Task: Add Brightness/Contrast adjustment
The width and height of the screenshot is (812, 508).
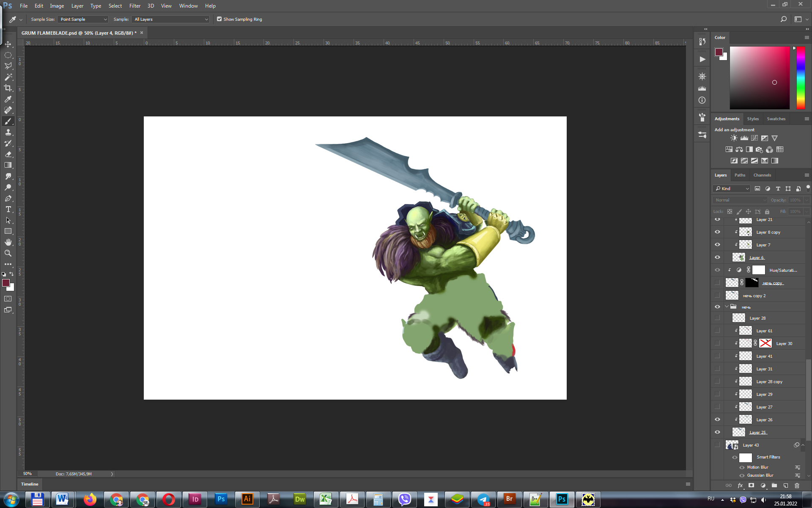Action: point(734,138)
